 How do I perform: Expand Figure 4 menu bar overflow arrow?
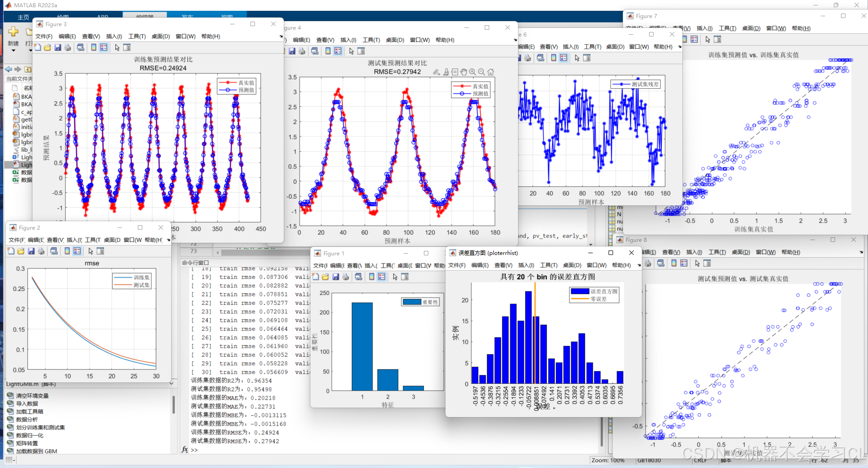[515, 40]
